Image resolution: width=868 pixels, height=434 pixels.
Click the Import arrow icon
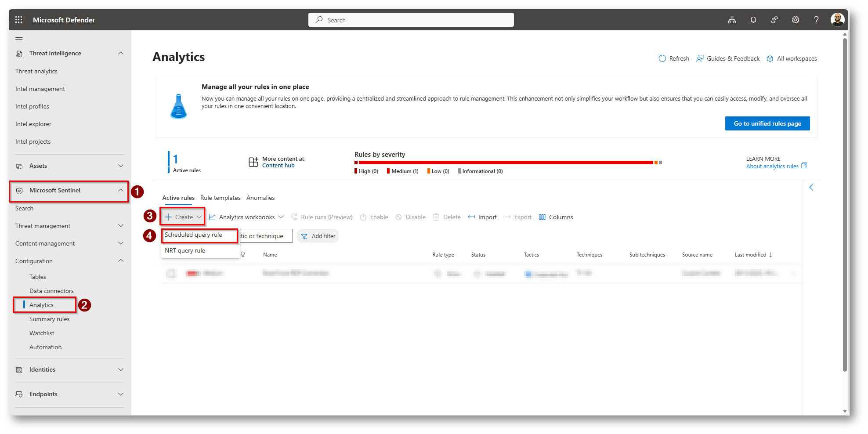point(471,217)
